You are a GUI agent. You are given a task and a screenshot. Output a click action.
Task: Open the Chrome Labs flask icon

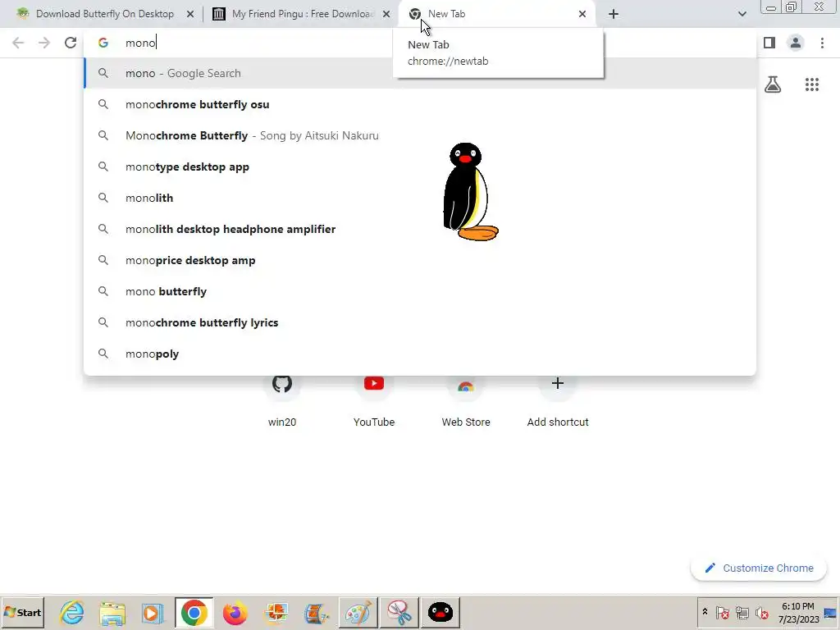pos(773,84)
